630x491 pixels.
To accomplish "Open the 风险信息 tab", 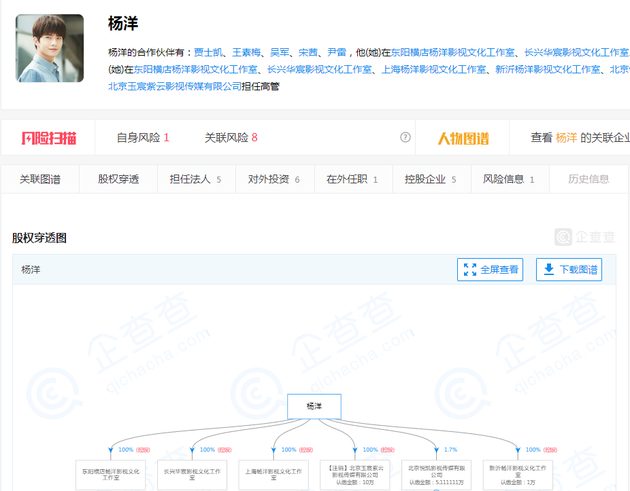I will click(x=509, y=180).
